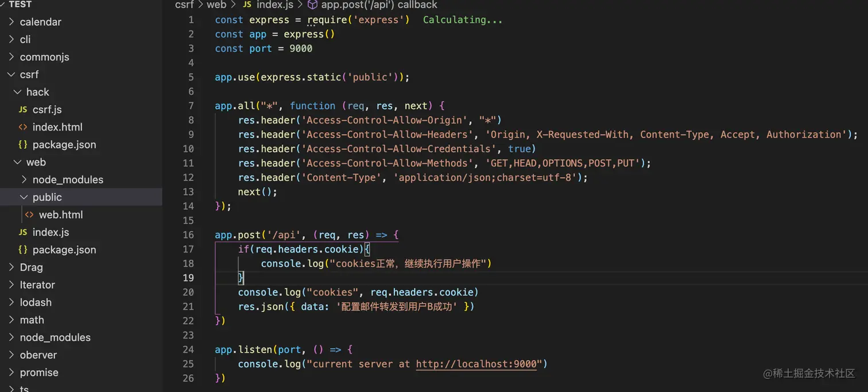This screenshot has height=392, width=868.
Task: Click the HTML icon of web.html
Action: (29, 214)
